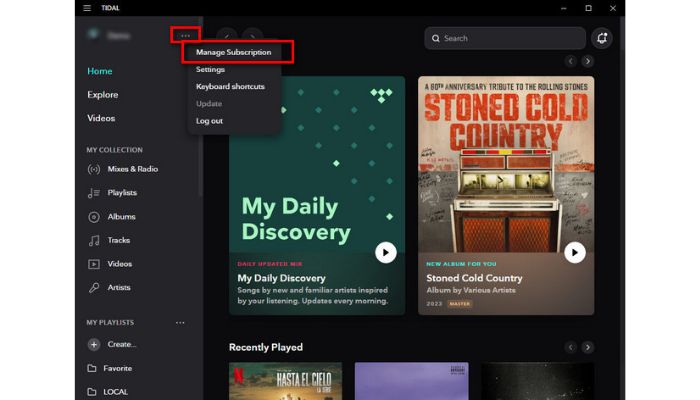The image size is (700, 400).
Task: Click the LOCAL folder icon
Action: (x=92, y=392)
